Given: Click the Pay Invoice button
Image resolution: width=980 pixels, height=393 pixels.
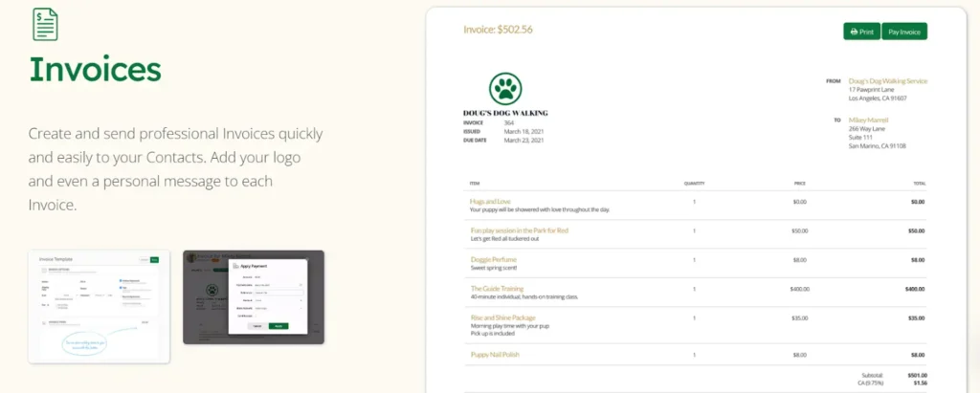Looking at the screenshot, I should pyautogui.click(x=903, y=32).
